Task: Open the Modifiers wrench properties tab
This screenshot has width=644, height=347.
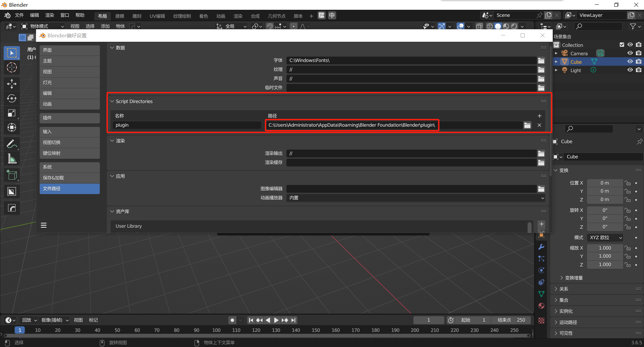Action: click(x=541, y=247)
